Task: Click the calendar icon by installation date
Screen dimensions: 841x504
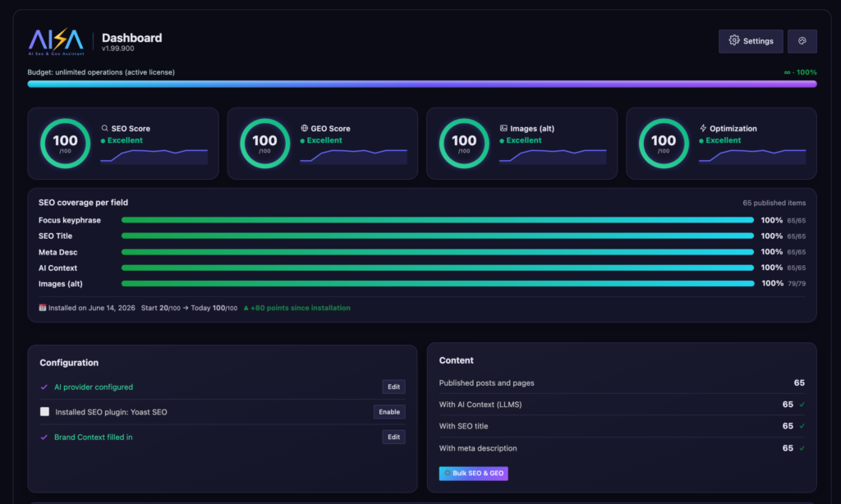Action: click(x=43, y=308)
